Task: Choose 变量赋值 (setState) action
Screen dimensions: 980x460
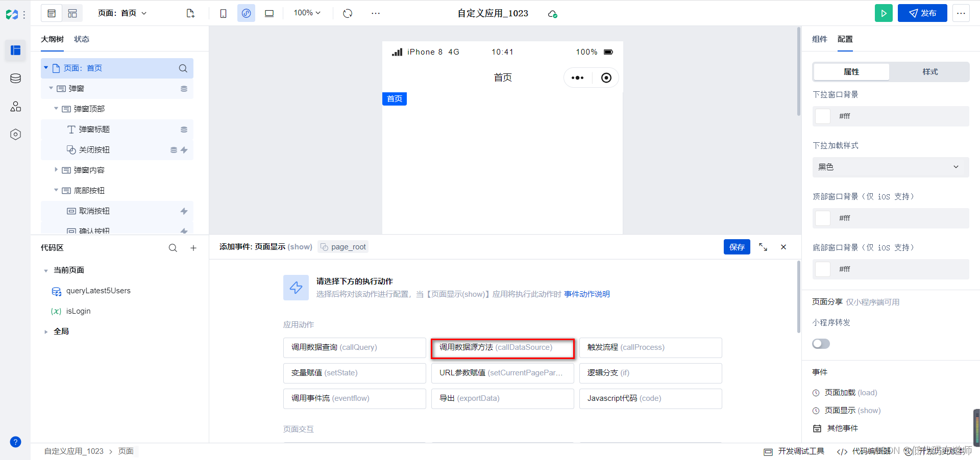Action: pos(355,373)
